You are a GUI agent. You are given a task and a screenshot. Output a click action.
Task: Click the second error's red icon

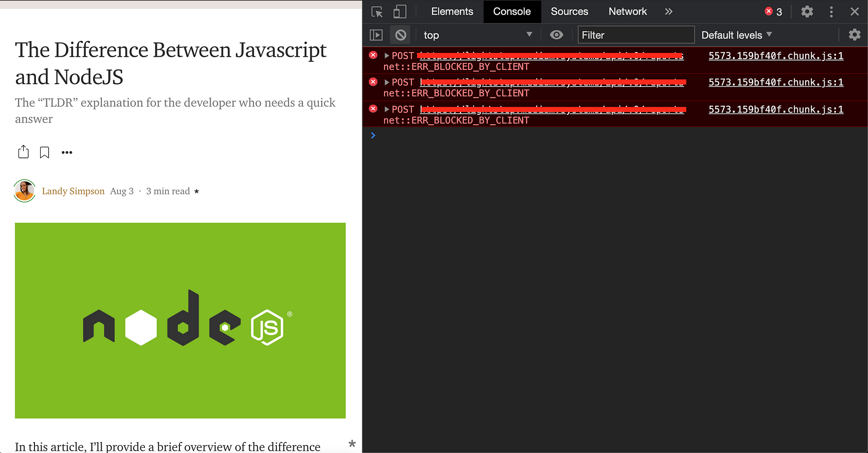coord(373,82)
